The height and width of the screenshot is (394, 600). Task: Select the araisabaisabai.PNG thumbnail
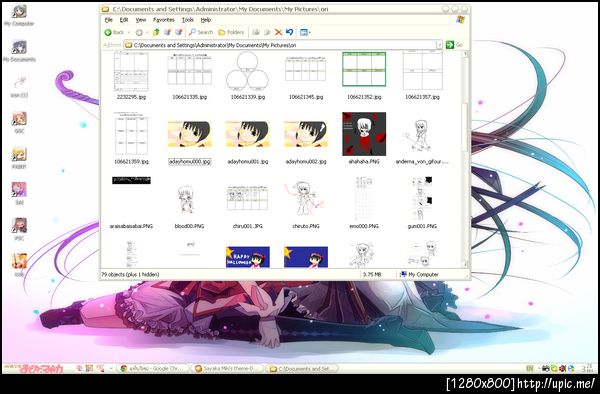(131, 180)
